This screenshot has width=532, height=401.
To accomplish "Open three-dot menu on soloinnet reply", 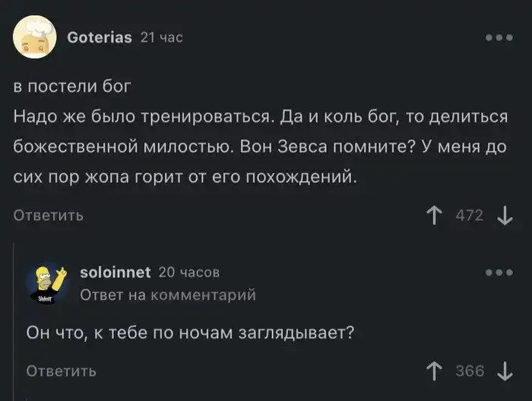I will (x=498, y=273).
